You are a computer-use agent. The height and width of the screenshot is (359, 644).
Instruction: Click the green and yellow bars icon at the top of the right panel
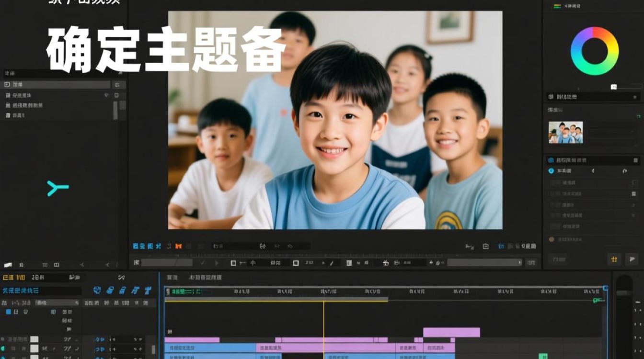point(557,6)
